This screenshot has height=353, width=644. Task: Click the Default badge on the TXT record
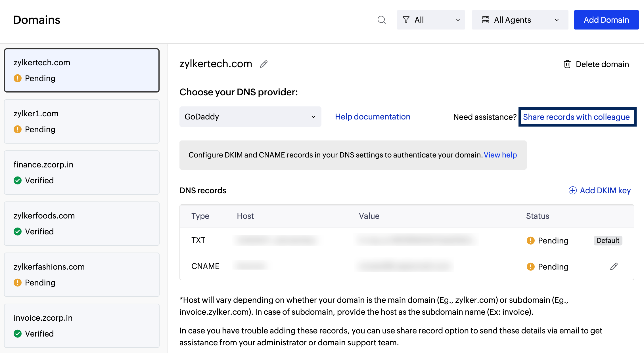[608, 240]
